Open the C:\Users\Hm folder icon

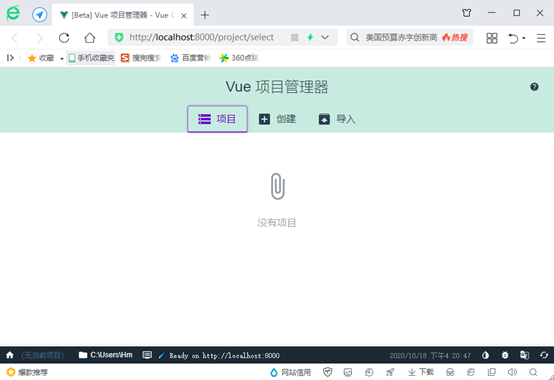point(83,355)
